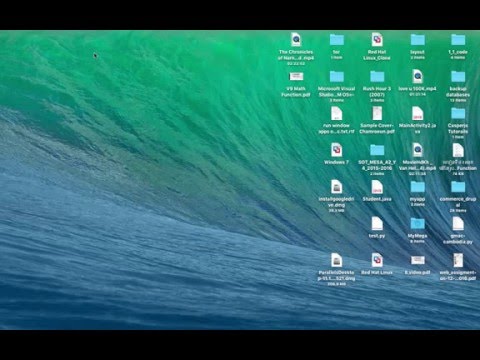Viewport: 480px width, 360px height.
Task: Select the backup databases folder
Action: coord(458,77)
